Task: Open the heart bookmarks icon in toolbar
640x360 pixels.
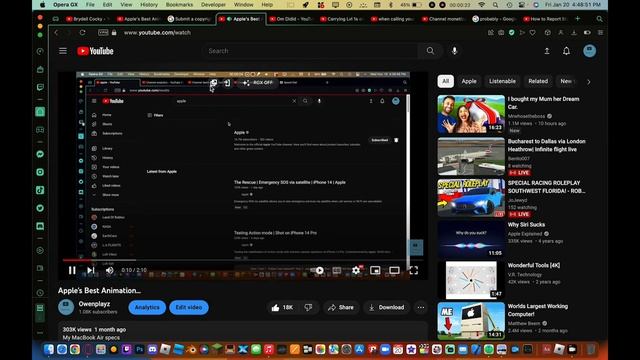Action: click(533, 33)
